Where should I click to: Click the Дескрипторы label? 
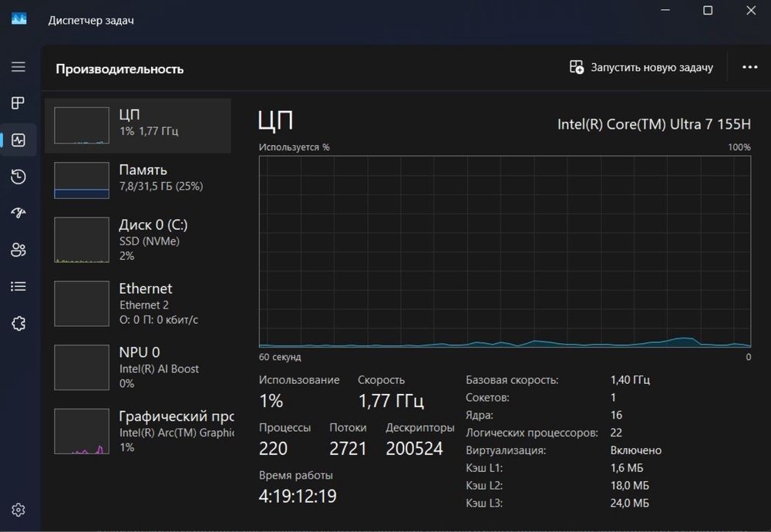(420, 428)
